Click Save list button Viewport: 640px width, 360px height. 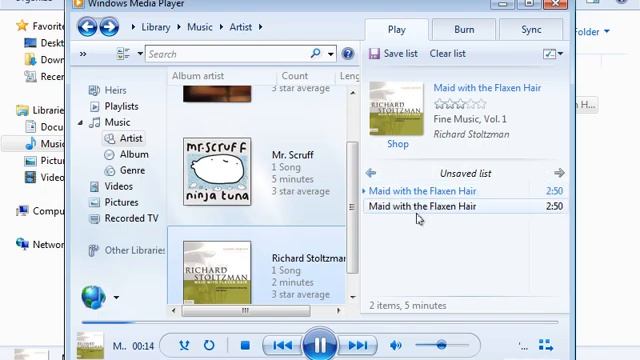point(393,53)
